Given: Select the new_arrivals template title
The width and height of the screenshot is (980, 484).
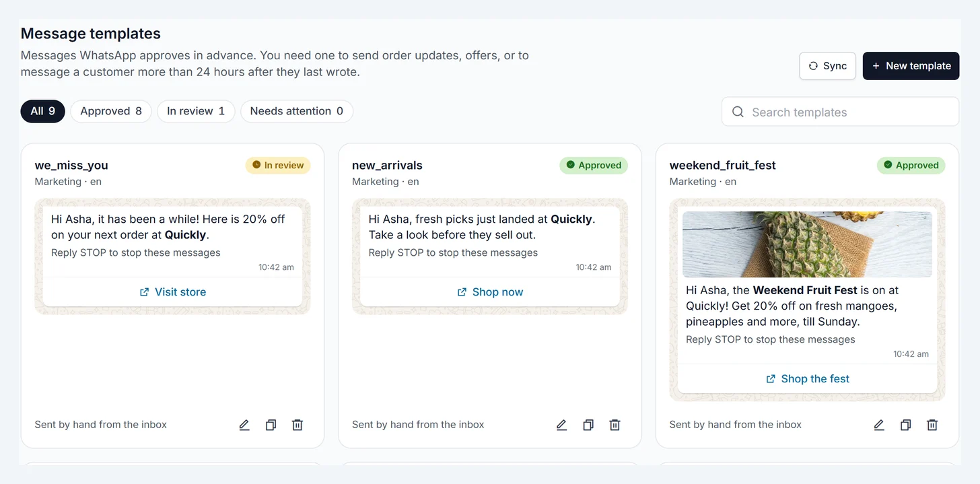Looking at the screenshot, I should point(388,166).
